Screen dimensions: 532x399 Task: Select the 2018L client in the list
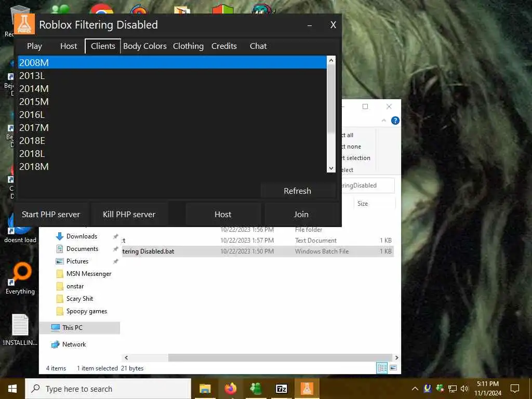click(x=172, y=154)
